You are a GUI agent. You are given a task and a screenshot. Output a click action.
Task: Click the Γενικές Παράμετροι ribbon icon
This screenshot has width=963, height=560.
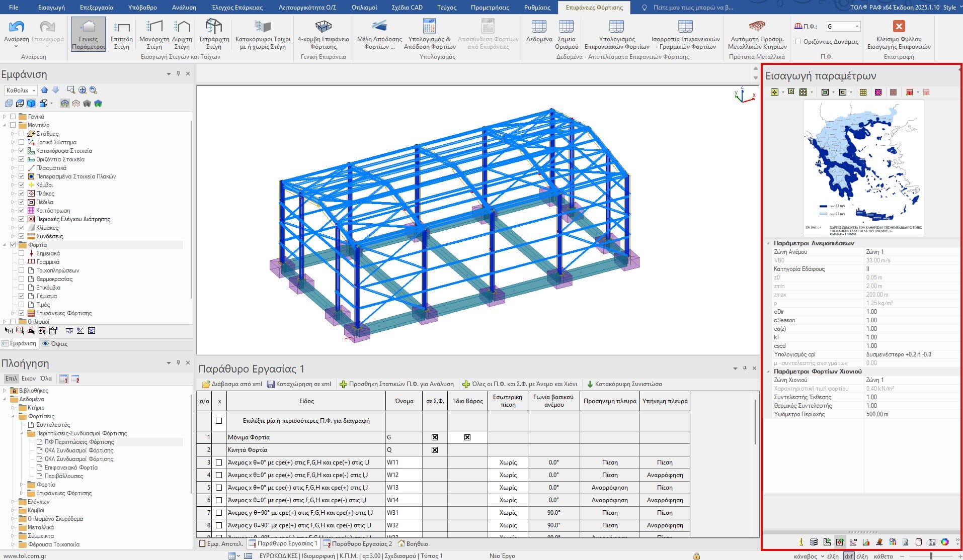tap(88, 34)
